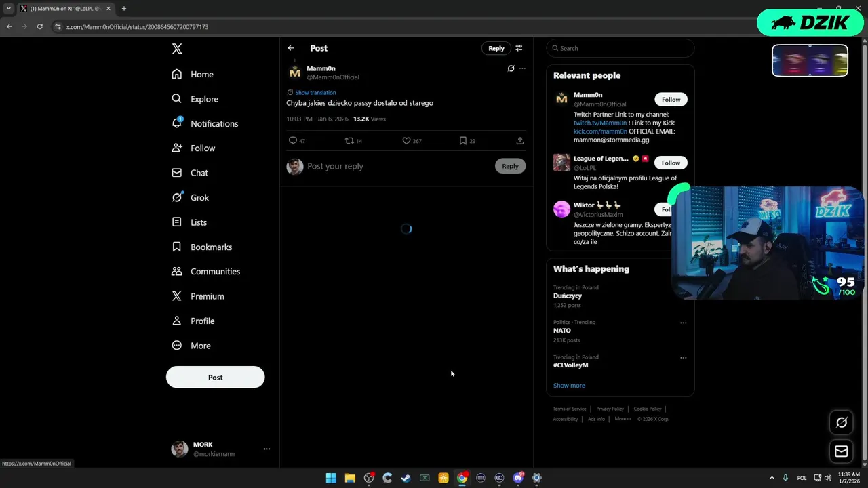Click the X Search field
The height and width of the screenshot is (488, 868).
pos(620,48)
